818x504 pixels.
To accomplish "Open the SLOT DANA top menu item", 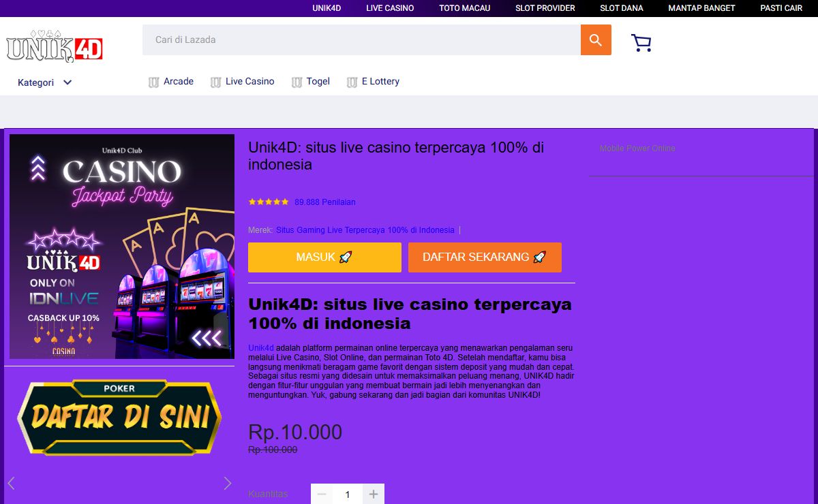I will click(622, 8).
